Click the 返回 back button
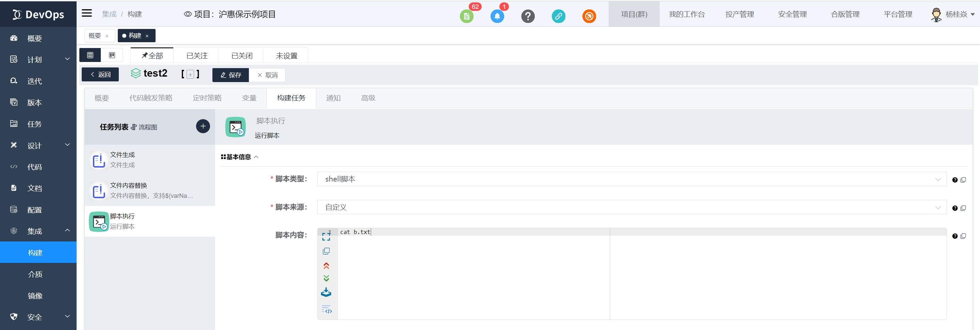 coord(100,75)
